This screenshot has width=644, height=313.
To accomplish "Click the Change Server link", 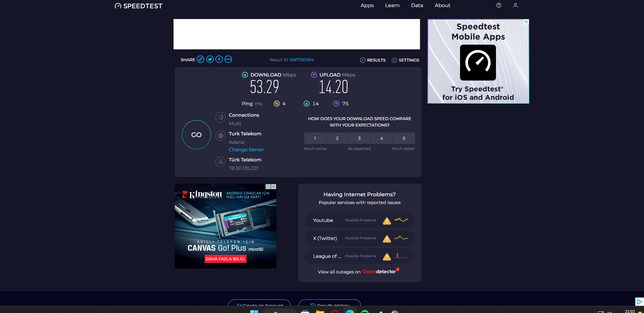I will tap(246, 150).
